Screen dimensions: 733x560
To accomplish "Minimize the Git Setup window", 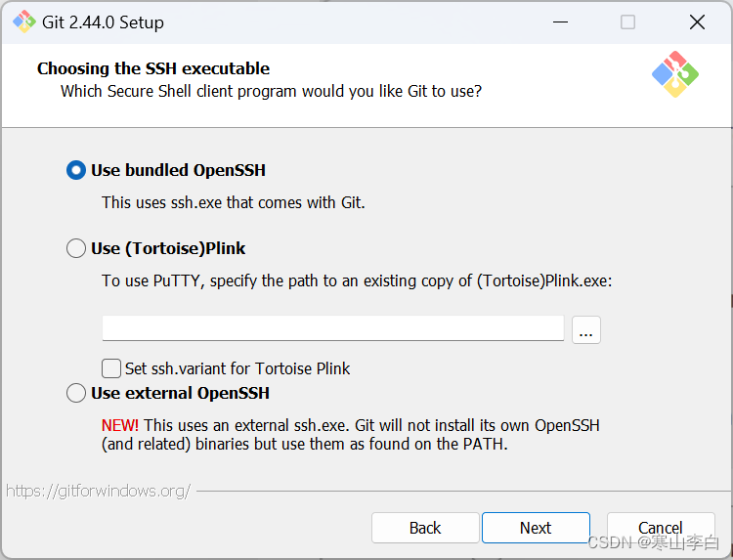I will tap(560, 22).
